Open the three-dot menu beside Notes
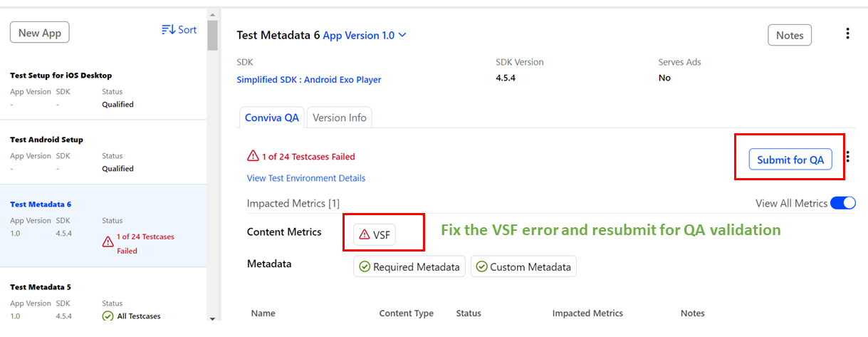Image resolution: width=868 pixels, height=337 pixels. coord(847,33)
